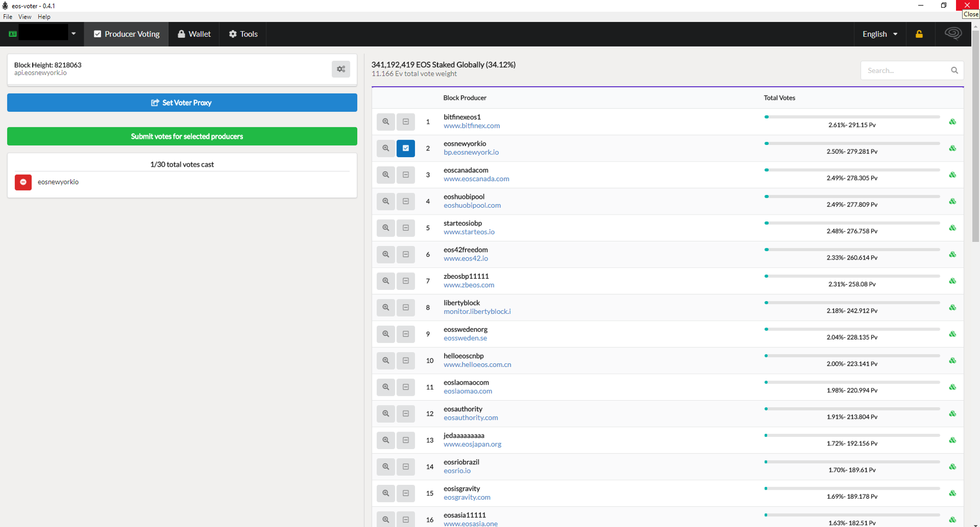The height and width of the screenshot is (527, 980).
Task: Click the Greymass spiral logo icon
Action: [x=953, y=34]
